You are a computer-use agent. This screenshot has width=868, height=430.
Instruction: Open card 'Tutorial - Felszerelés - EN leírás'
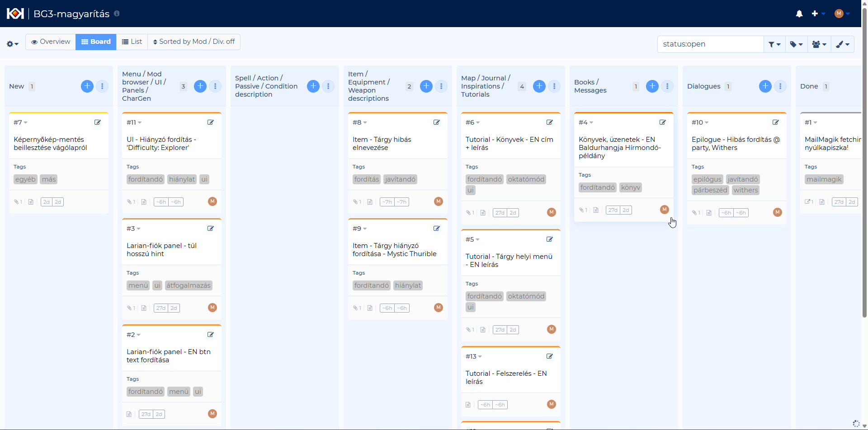click(506, 378)
